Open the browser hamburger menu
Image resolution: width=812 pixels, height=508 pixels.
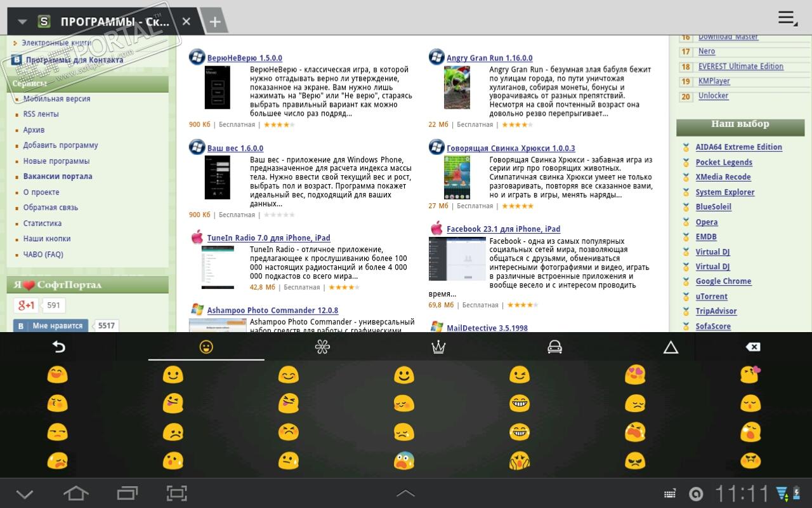[x=787, y=18]
